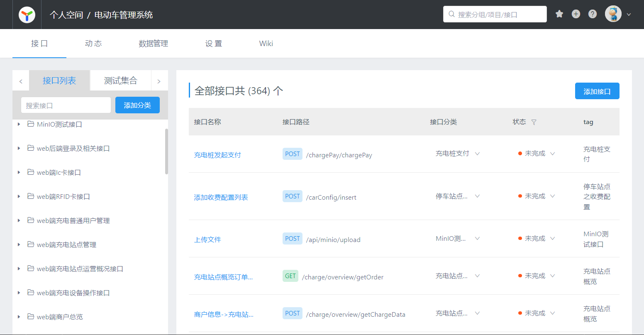Expand the web端Ic卡接口 node
Screen dimensions: 644x335
pyautogui.click(x=19, y=172)
